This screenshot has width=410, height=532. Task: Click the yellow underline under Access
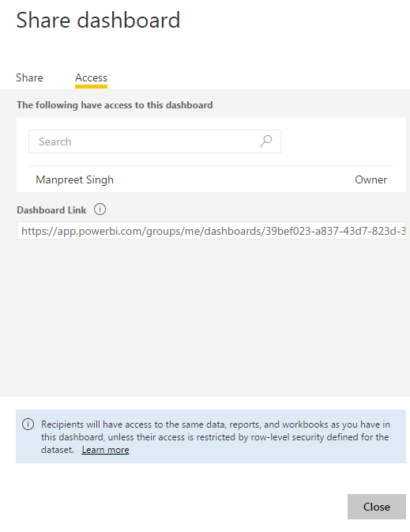[91, 86]
